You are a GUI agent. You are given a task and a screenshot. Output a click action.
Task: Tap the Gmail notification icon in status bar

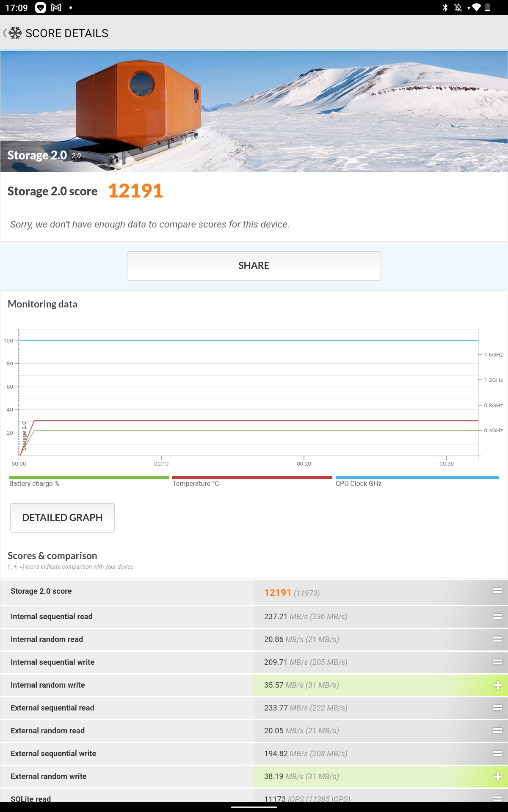pos(56,8)
